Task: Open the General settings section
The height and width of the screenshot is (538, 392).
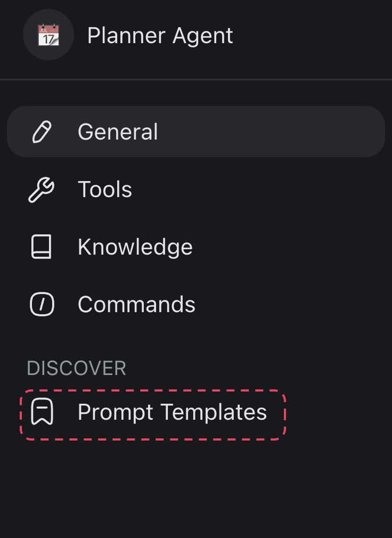Action: [x=118, y=132]
